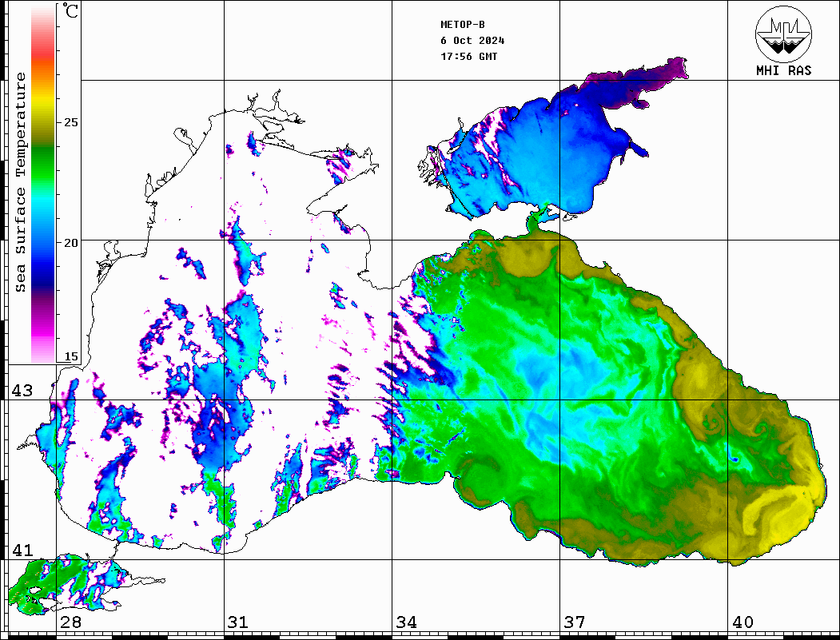The height and width of the screenshot is (640, 840).
Task: Click latitude label 43
Action: coord(22,391)
